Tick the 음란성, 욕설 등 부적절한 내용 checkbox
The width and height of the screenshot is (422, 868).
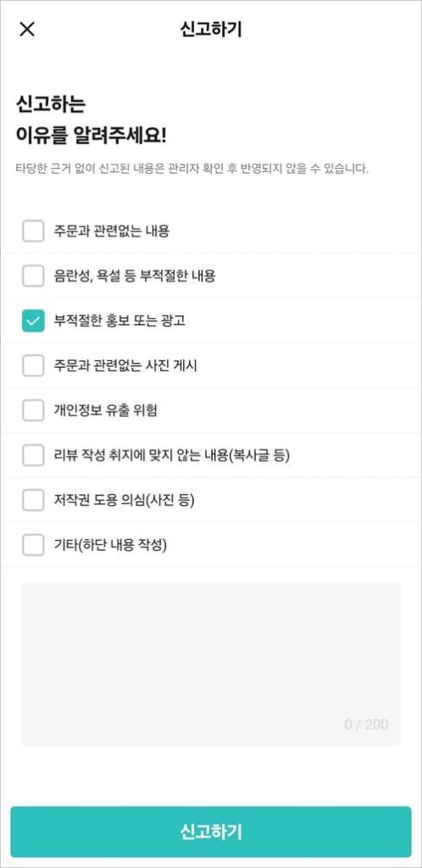[33, 275]
